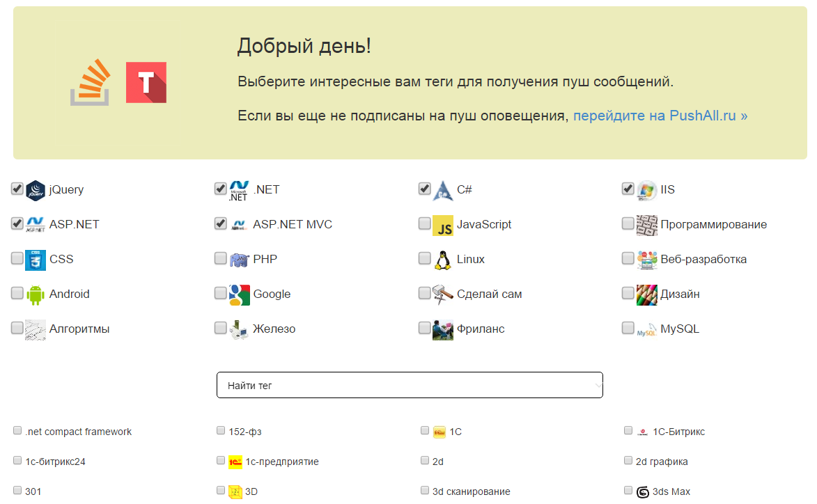Check the Программирование checkbox
The width and height of the screenshot is (817, 504).
[628, 223]
